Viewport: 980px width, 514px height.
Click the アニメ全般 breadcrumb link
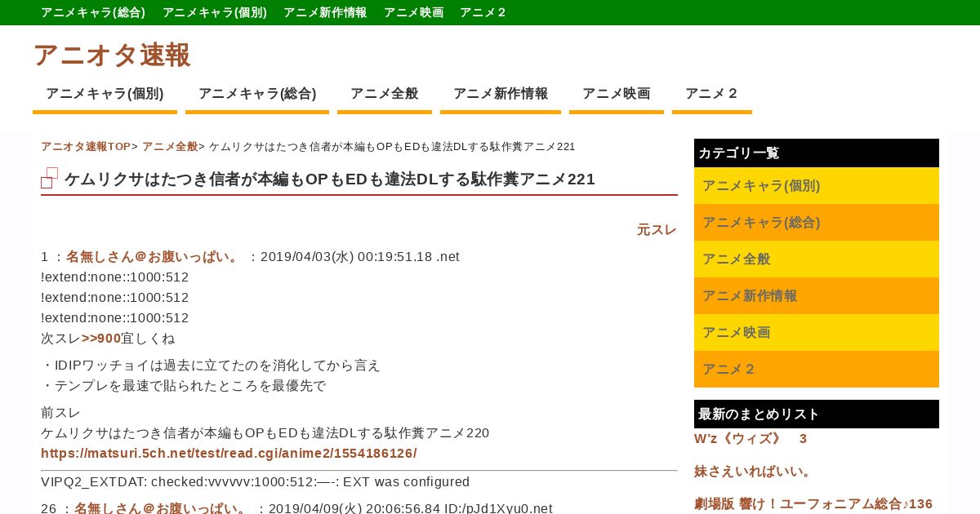coord(170,147)
